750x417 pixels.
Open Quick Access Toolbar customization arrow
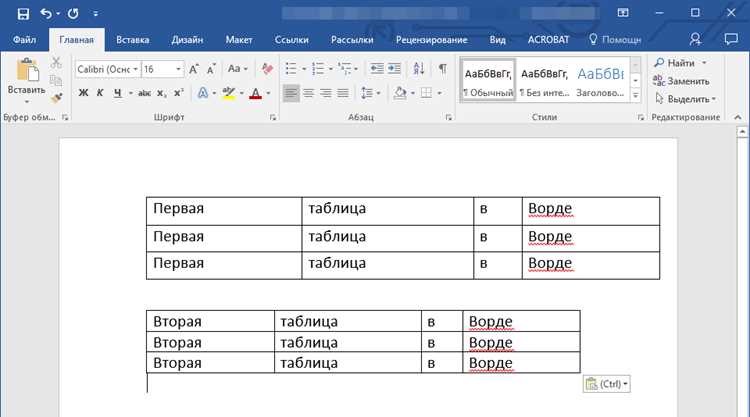pos(96,14)
